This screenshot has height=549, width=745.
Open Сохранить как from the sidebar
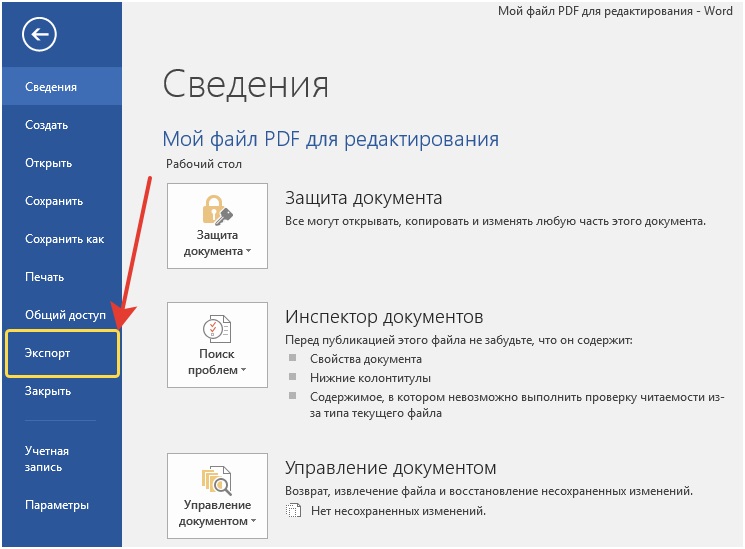click(x=62, y=239)
